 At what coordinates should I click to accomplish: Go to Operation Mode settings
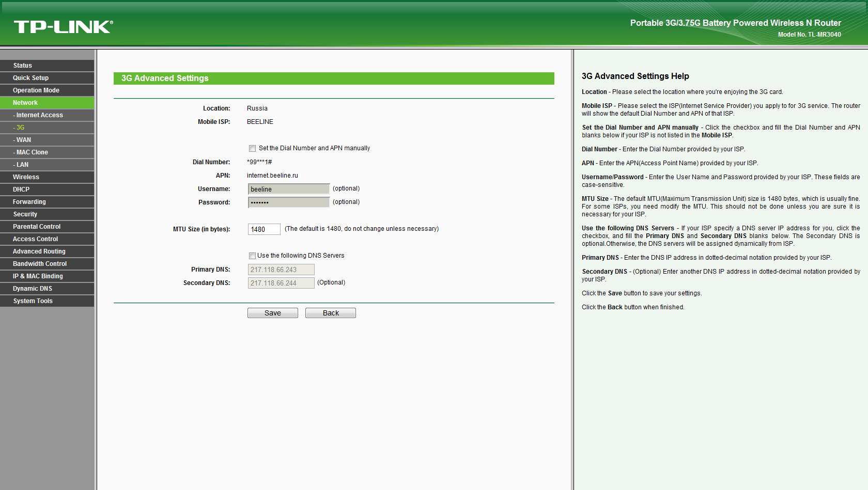(x=47, y=90)
